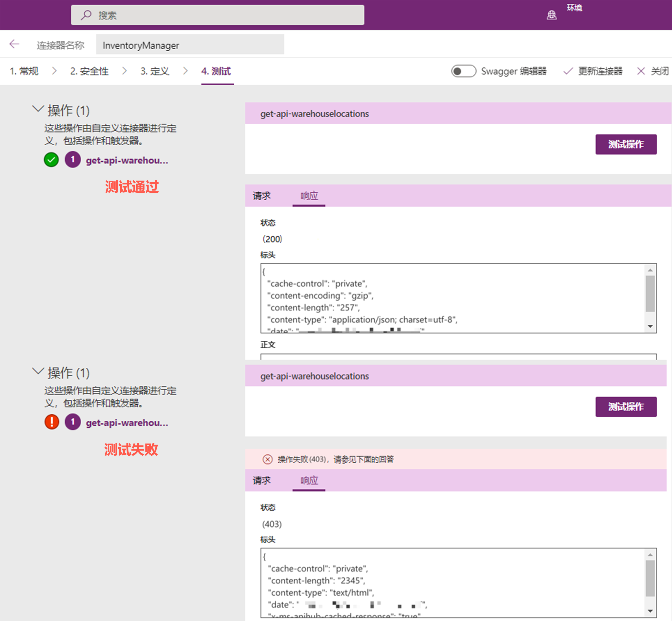The width and height of the screenshot is (672, 621).
Task: Go to the 2. 安全性 step
Action: (90, 71)
